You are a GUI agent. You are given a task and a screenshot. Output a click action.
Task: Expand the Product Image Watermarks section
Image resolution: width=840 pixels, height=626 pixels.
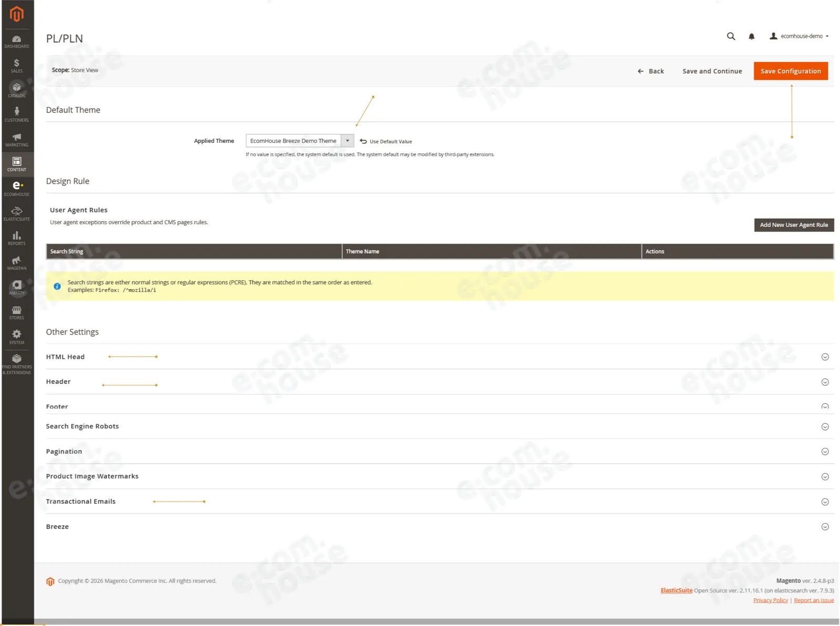point(439,476)
